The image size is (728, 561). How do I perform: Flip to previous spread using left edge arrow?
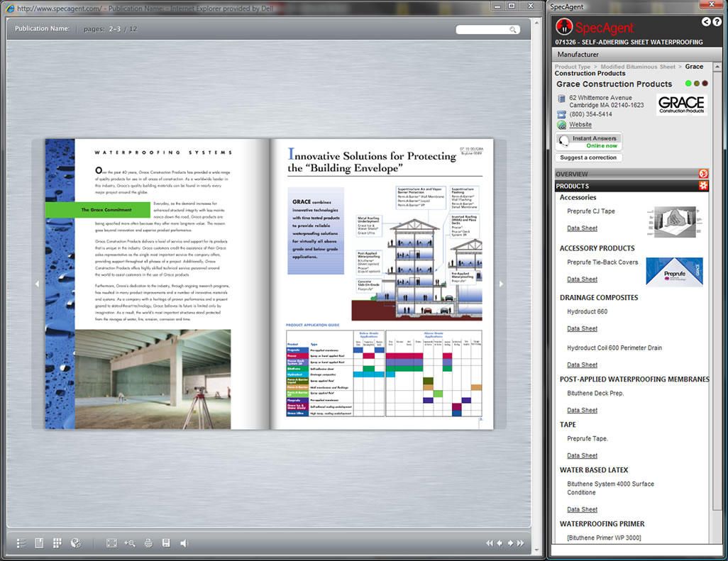coord(37,284)
